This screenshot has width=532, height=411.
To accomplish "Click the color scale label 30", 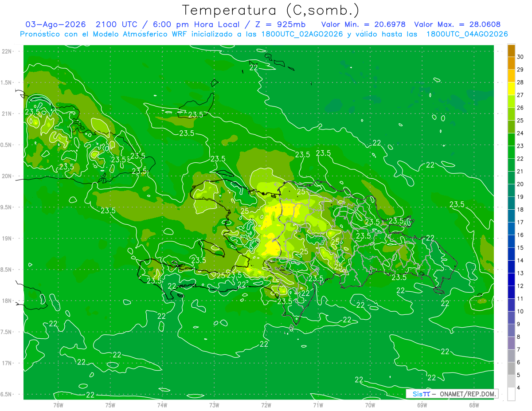I will tap(520, 57).
